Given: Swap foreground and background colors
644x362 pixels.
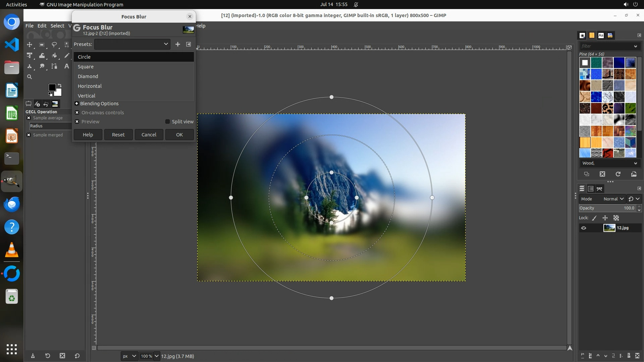Looking at the screenshot, I should click(60, 85).
